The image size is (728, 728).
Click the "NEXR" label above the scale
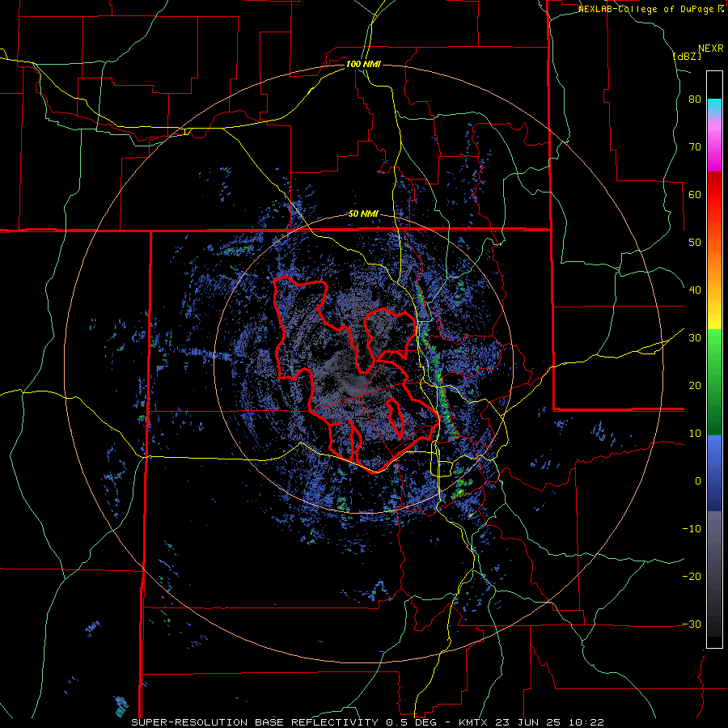[x=710, y=49]
